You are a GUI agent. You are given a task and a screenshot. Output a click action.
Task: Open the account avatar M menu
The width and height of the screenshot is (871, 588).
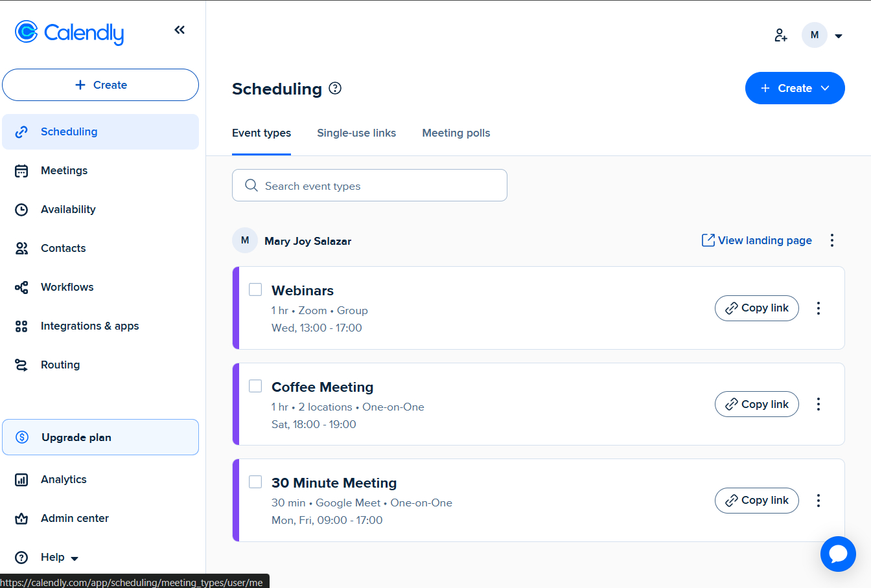(815, 35)
